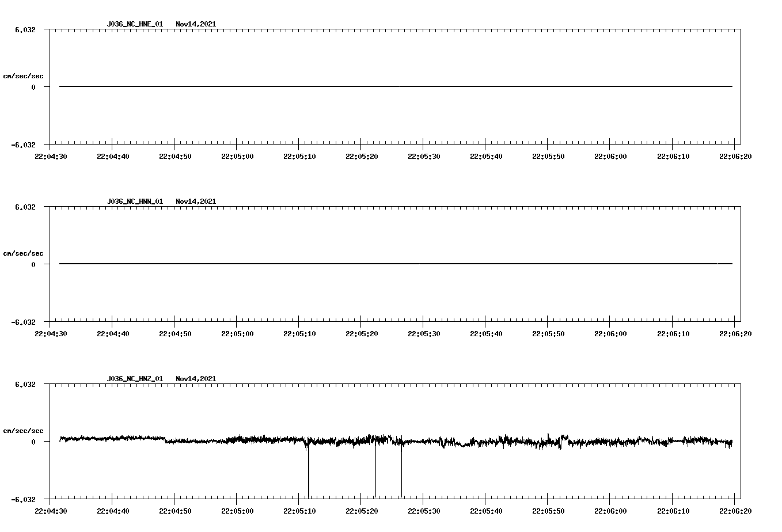Click the 22:05:40 time label under HNN plot

coord(486,333)
